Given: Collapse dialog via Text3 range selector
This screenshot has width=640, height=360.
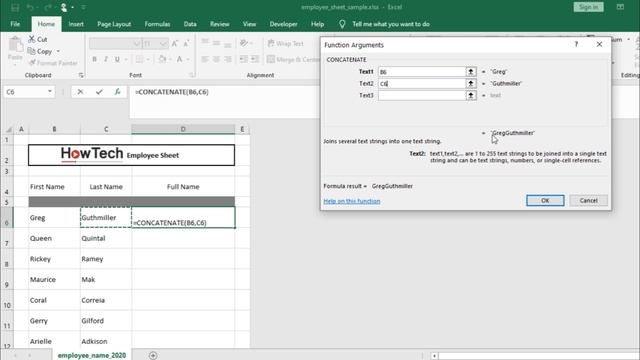Looking at the screenshot, I should [471, 95].
